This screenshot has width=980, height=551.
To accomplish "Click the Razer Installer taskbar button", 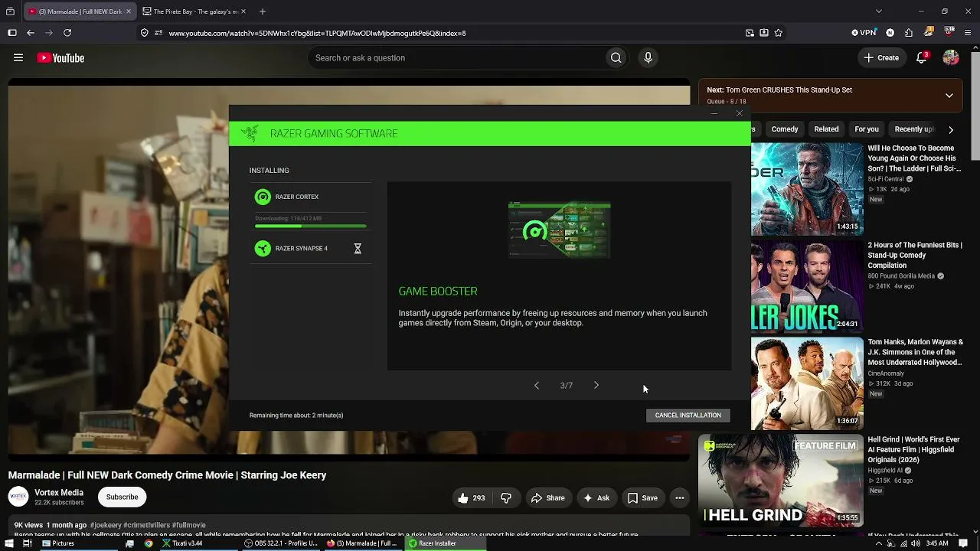I will pyautogui.click(x=446, y=543).
